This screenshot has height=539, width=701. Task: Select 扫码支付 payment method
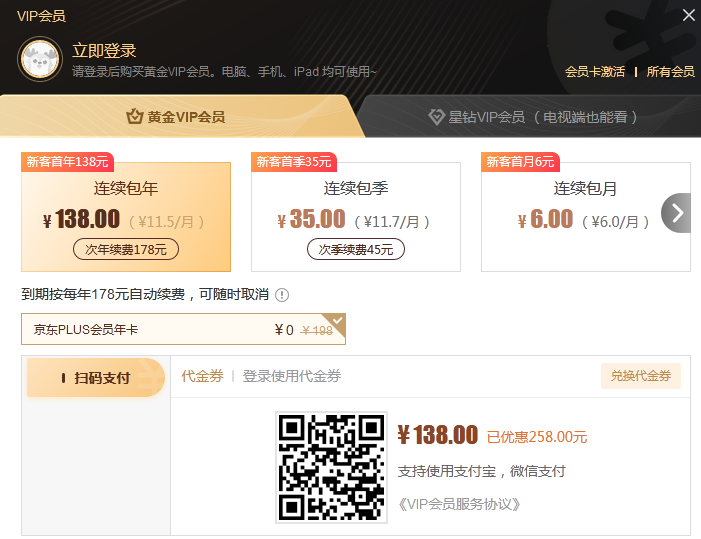coord(96,378)
